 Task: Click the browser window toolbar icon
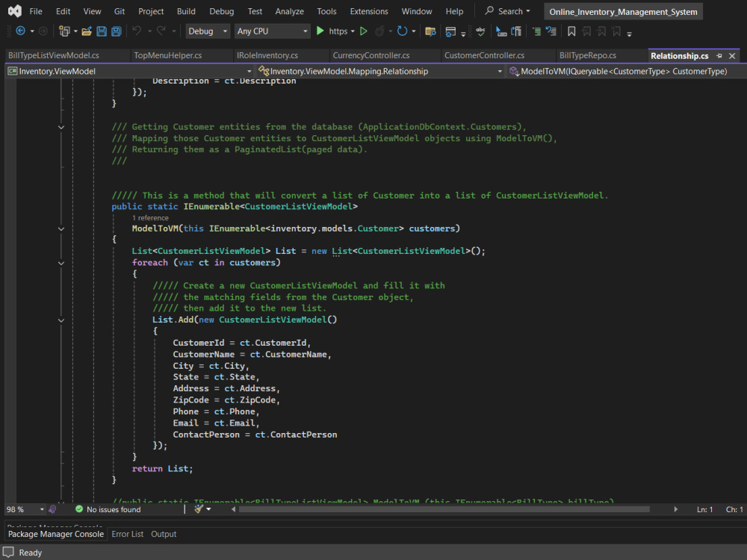450,31
